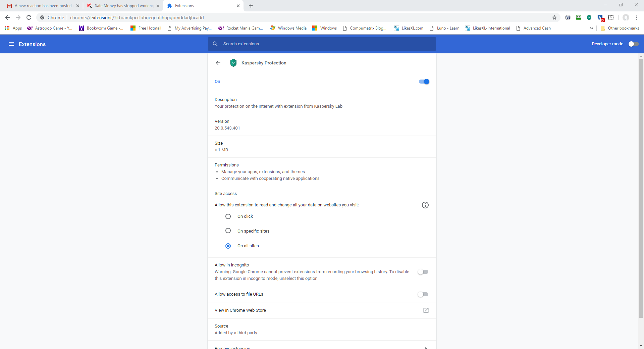644x349 pixels.
Task: Open the Extensions hamburger menu
Action: pos(11,44)
